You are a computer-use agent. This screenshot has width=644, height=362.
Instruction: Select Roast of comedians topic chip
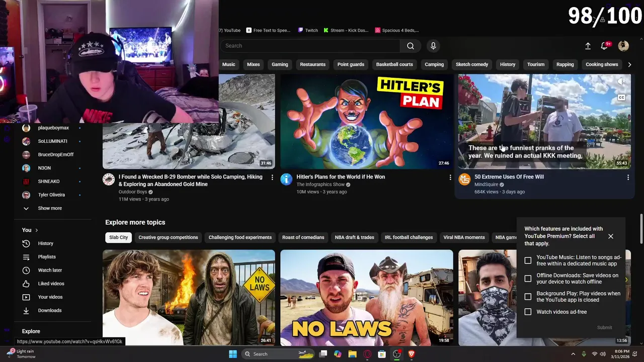click(303, 237)
